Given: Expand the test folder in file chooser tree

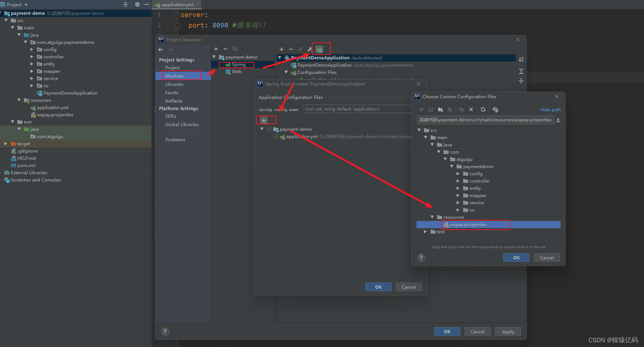Looking at the screenshot, I should click(x=425, y=231).
